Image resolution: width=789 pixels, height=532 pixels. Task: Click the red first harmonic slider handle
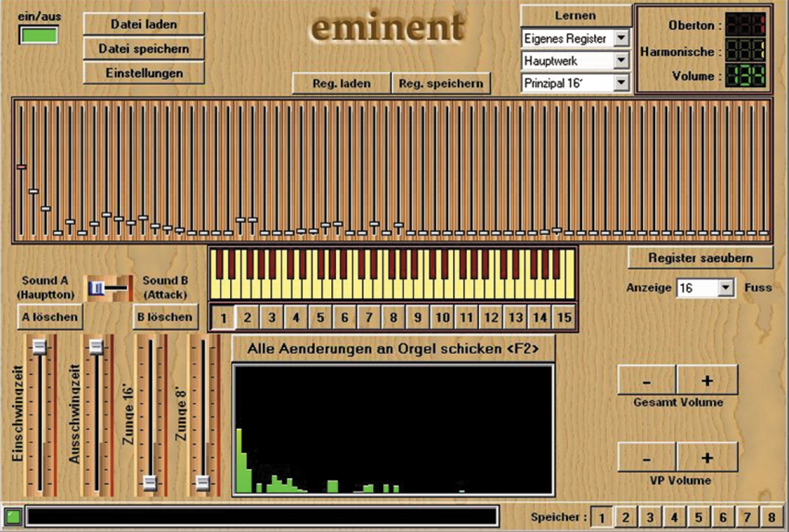tap(21, 167)
